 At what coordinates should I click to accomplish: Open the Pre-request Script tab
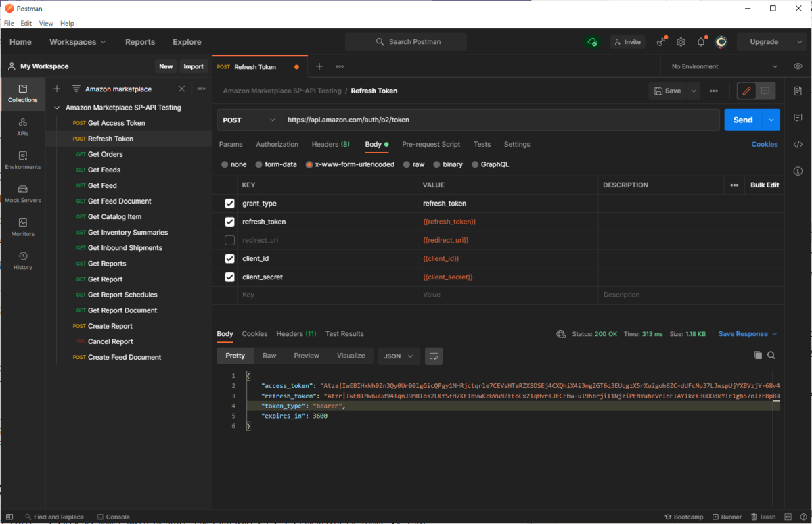pyautogui.click(x=431, y=144)
